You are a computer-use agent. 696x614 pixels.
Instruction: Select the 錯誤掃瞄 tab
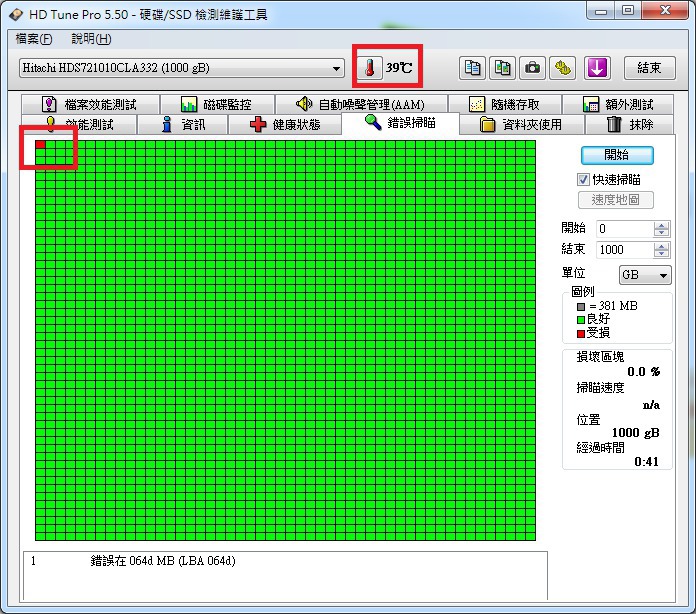point(400,123)
